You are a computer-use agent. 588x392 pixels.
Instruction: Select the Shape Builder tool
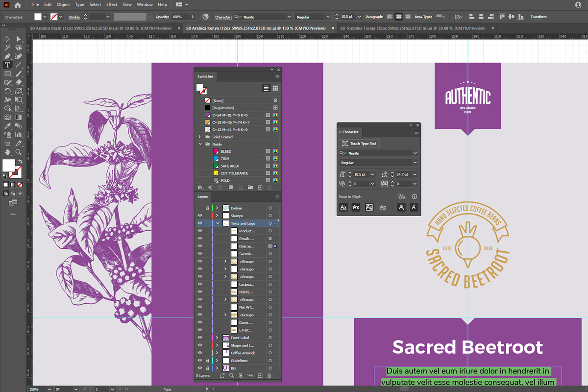8,109
